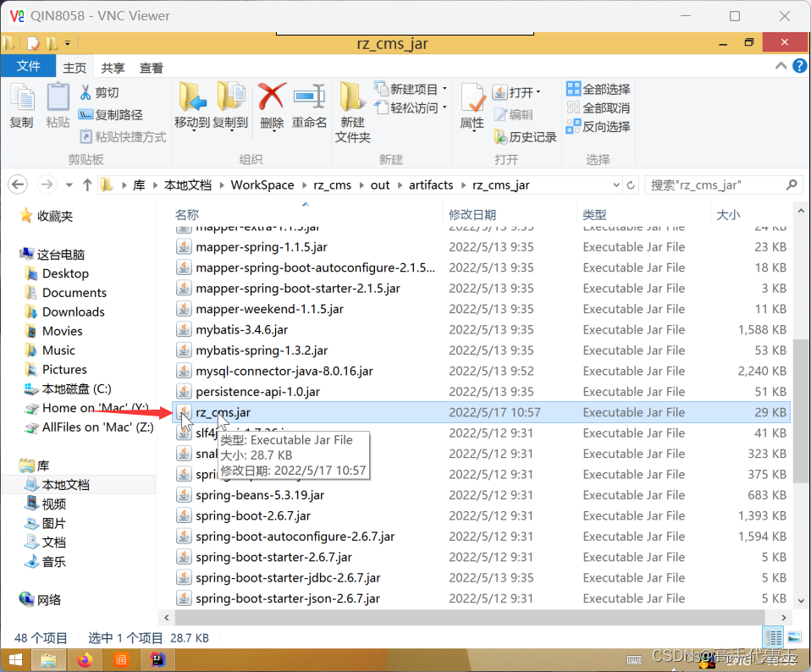Click Paste Shortcut (粘贴快捷方式)
Screen dimensions: 811x672
pyautogui.click(x=123, y=137)
